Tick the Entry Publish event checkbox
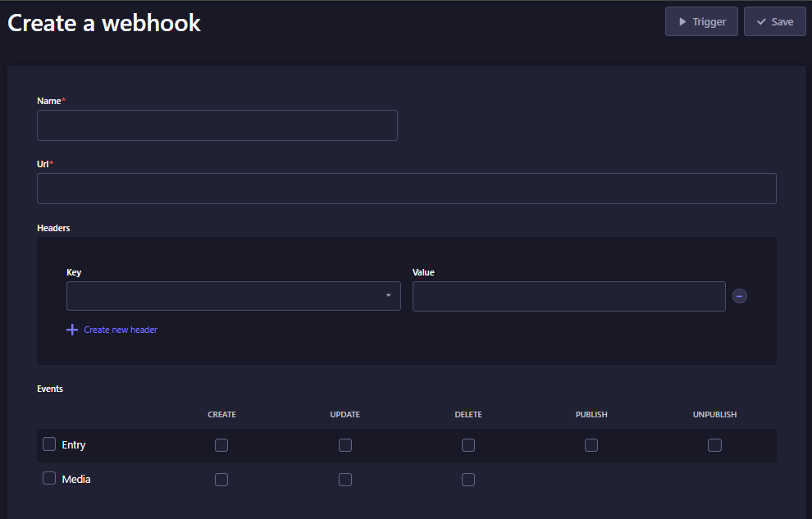 pyautogui.click(x=591, y=445)
